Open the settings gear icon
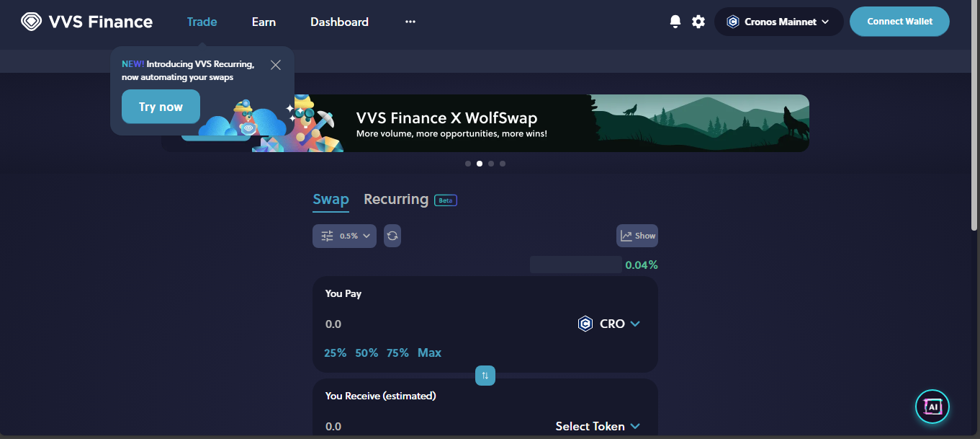Screen dimensions: 980x439 [x=698, y=22]
